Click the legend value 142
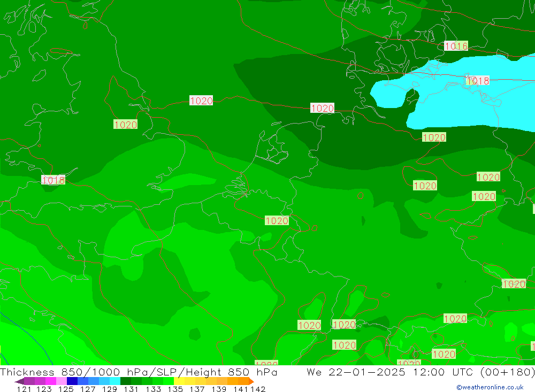The width and height of the screenshot is (535, 392). tap(258, 389)
